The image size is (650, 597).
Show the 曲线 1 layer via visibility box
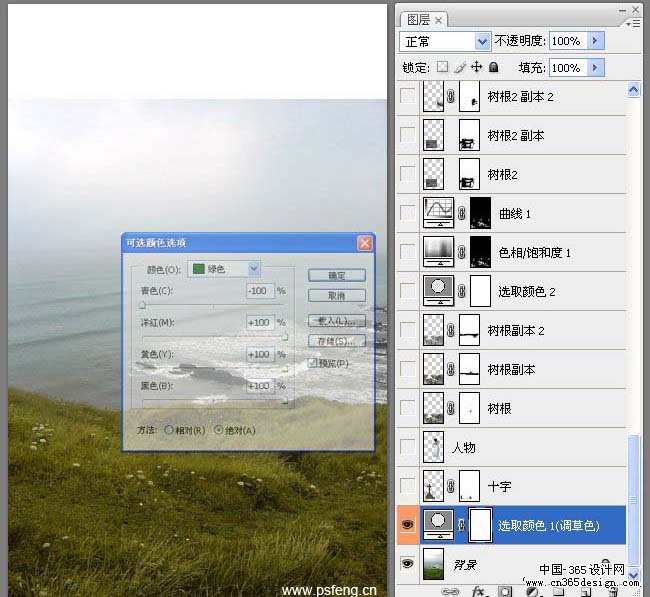click(407, 213)
